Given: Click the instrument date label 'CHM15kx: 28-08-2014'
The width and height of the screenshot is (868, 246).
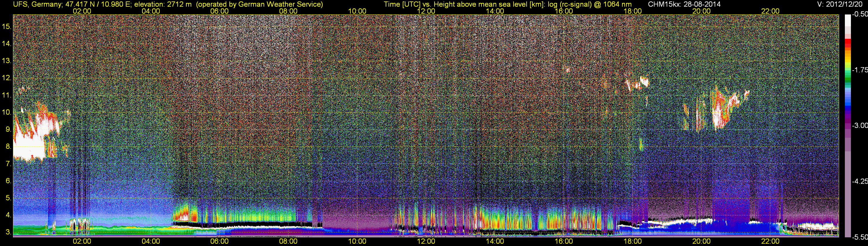Looking at the screenshot, I should tap(684, 4).
